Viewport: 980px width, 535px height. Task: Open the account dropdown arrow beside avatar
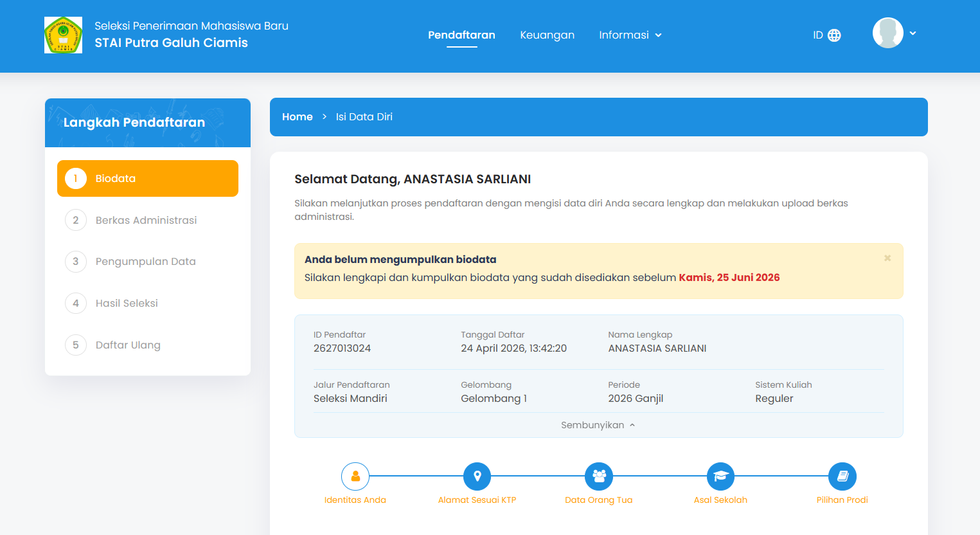coord(913,33)
